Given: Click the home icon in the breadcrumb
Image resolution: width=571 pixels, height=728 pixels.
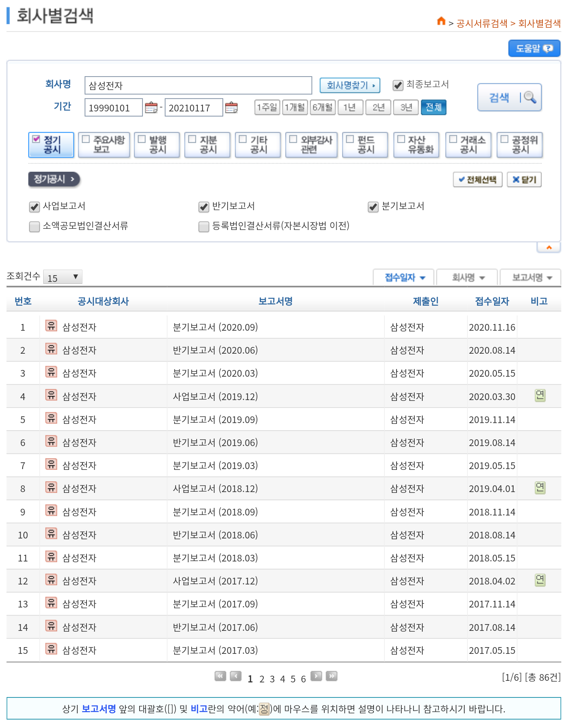Looking at the screenshot, I should [x=441, y=21].
